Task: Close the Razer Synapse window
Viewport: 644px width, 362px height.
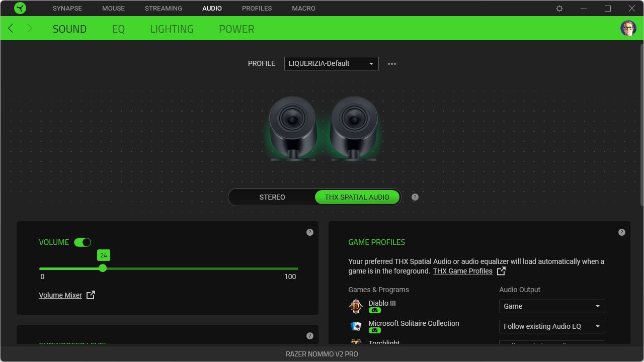Action: click(x=632, y=9)
